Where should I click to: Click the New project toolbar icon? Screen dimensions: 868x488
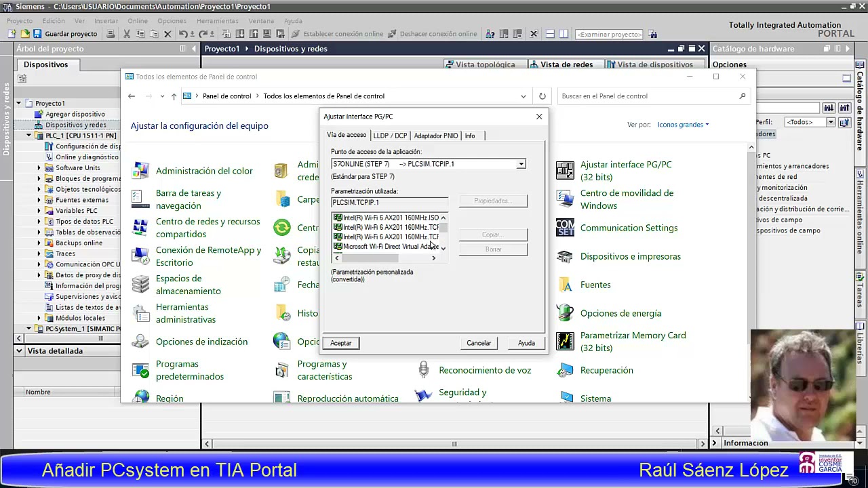(x=13, y=34)
